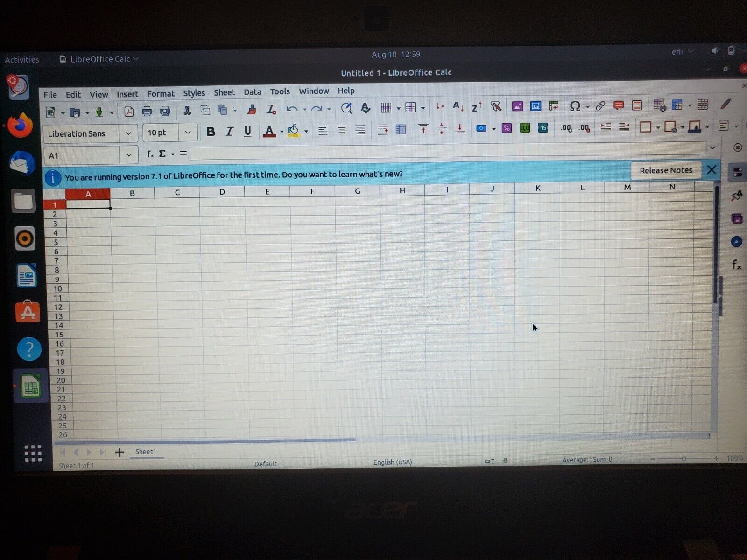Export the document directly as PDF
747x560 pixels.
[129, 112]
